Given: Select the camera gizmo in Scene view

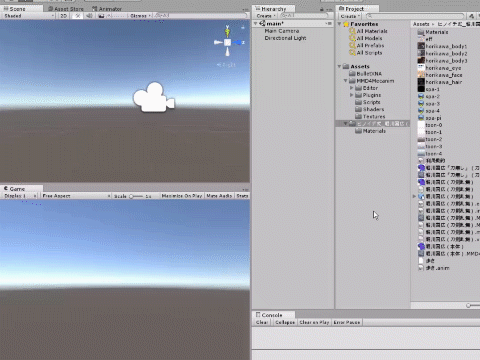Looking at the screenshot, I should pos(154,97).
